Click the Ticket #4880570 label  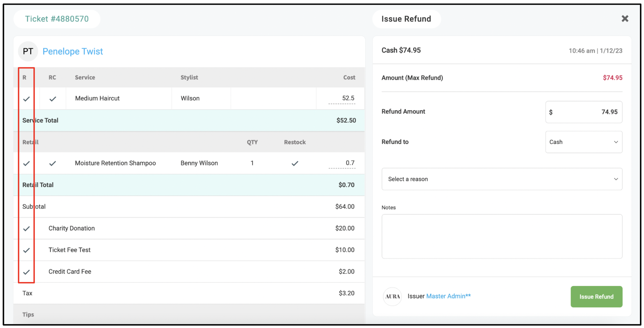(57, 19)
